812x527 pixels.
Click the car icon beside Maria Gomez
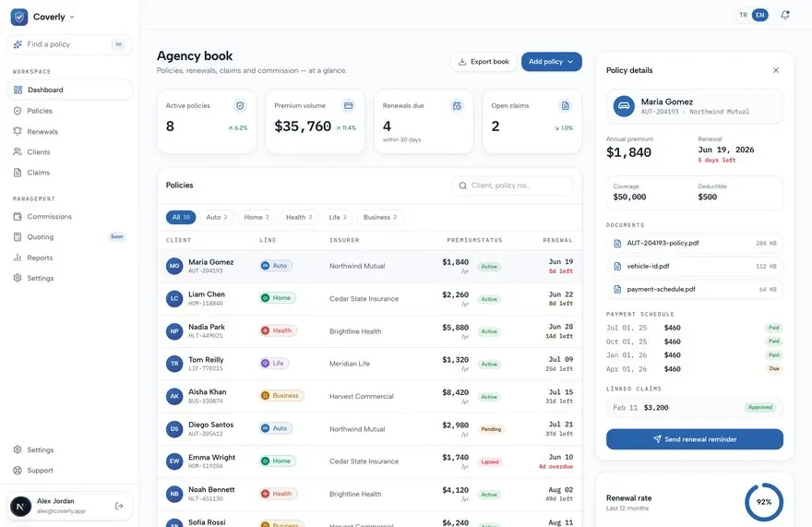624,106
